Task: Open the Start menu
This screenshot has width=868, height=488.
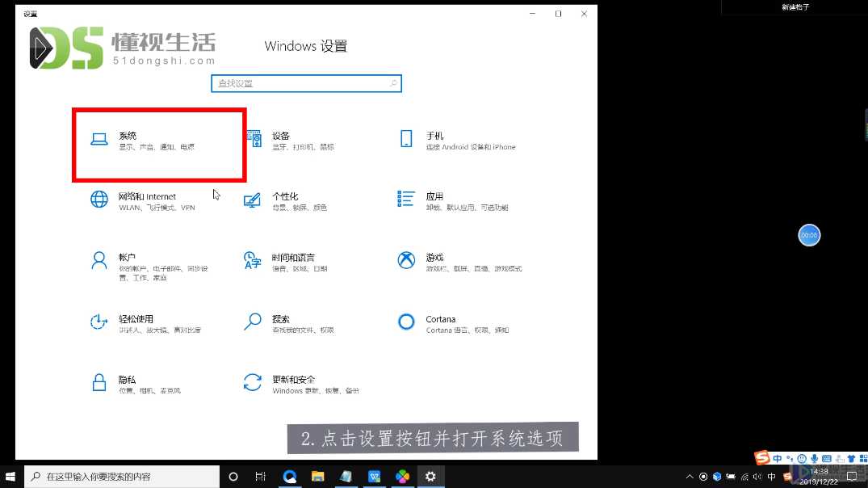Action: pos(10,477)
